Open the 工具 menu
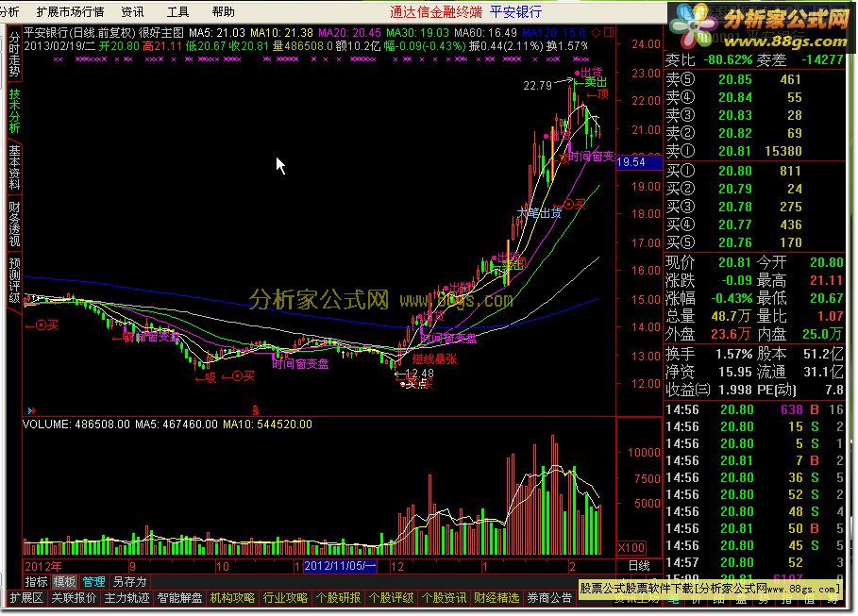The width and height of the screenshot is (858, 616). coord(177,12)
